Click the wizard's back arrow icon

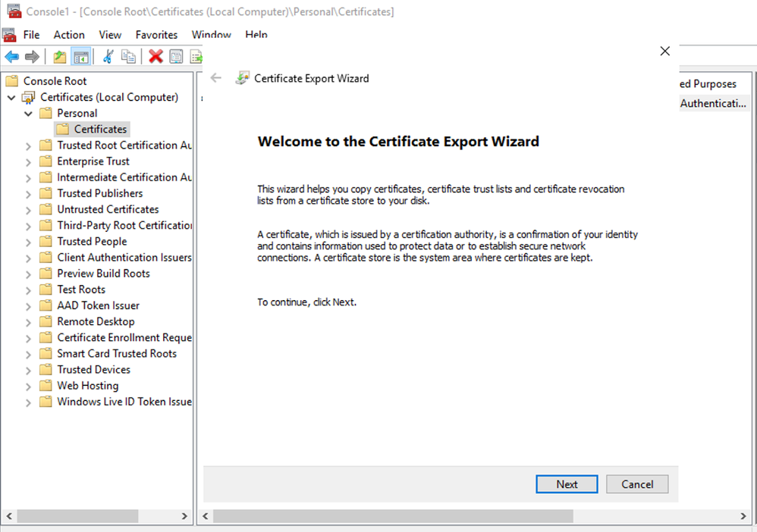tap(216, 78)
